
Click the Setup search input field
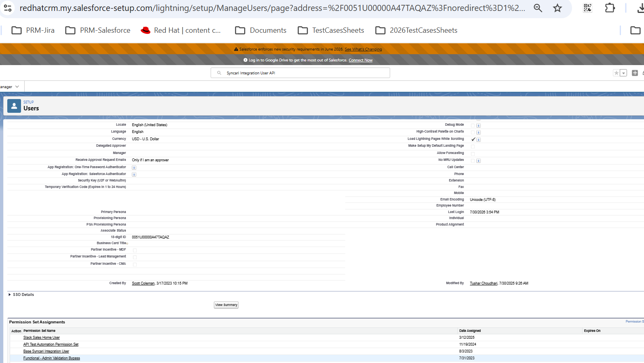click(x=300, y=73)
